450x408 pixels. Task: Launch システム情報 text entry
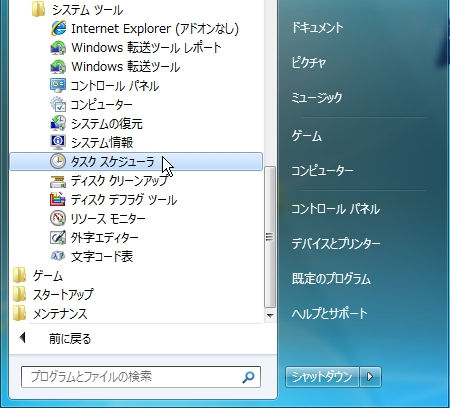pyautogui.click(x=102, y=143)
